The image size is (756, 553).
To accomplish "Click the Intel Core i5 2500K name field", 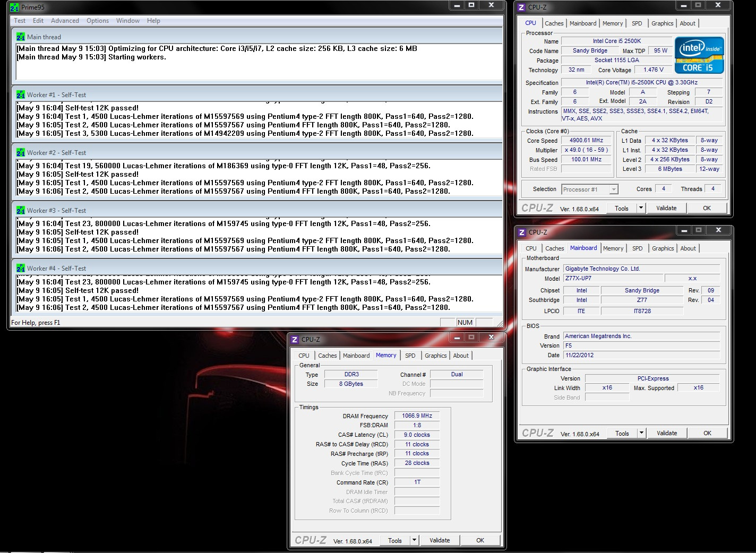I will 616,41.
